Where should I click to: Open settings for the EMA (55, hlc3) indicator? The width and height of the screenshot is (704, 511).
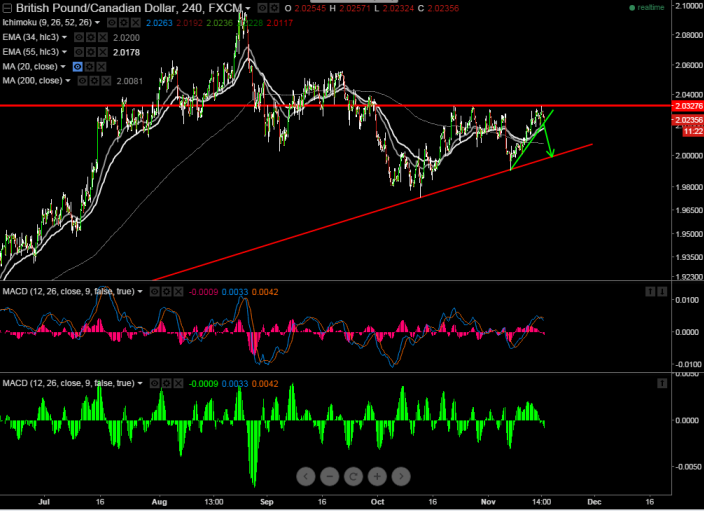91,51
